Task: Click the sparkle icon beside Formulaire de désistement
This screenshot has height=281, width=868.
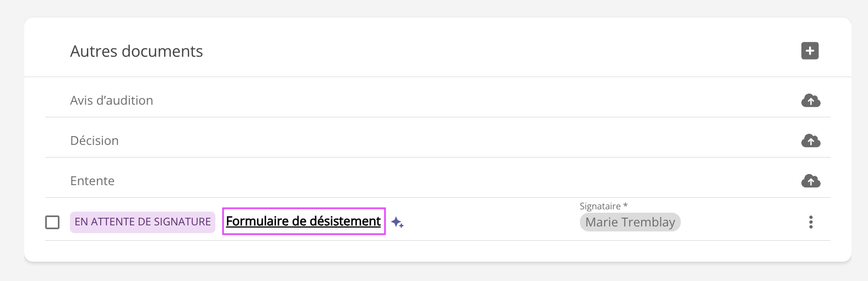Action: click(x=397, y=223)
